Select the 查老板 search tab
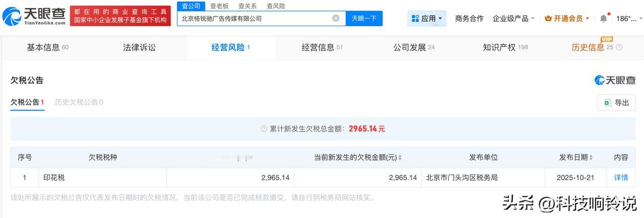The width and height of the screenshot is (644, 218). click(219, 6)
